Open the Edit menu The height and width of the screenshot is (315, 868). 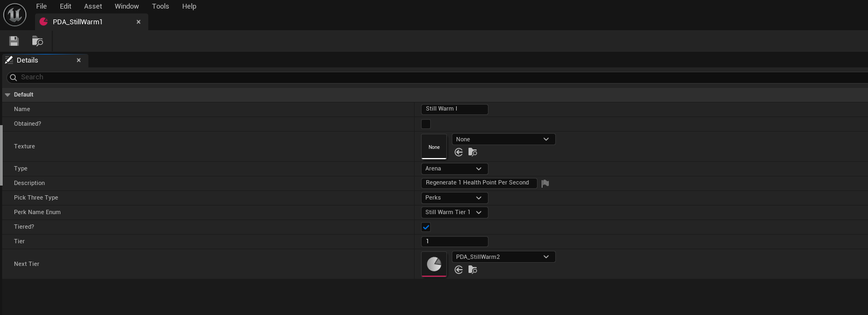(x=66, y=6)
